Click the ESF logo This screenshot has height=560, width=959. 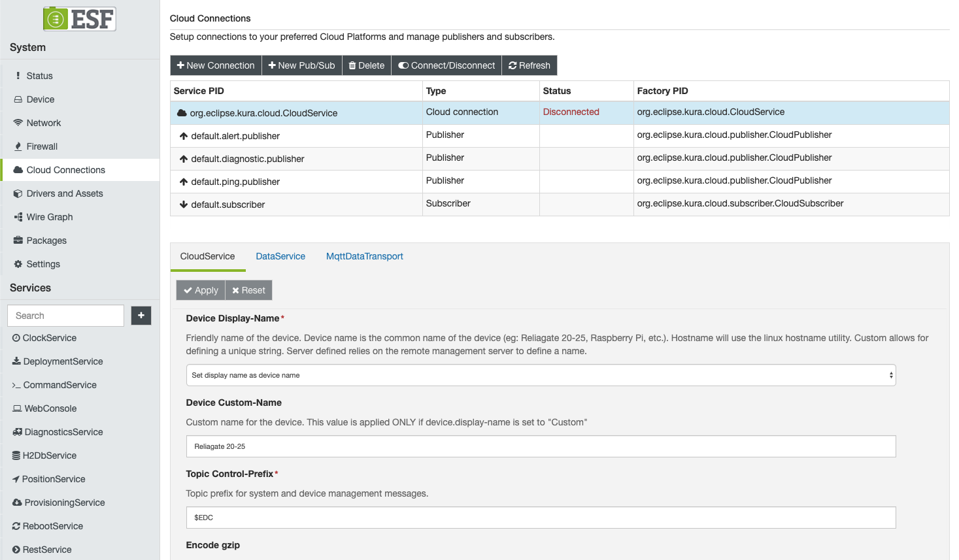[x=79, y=18]
